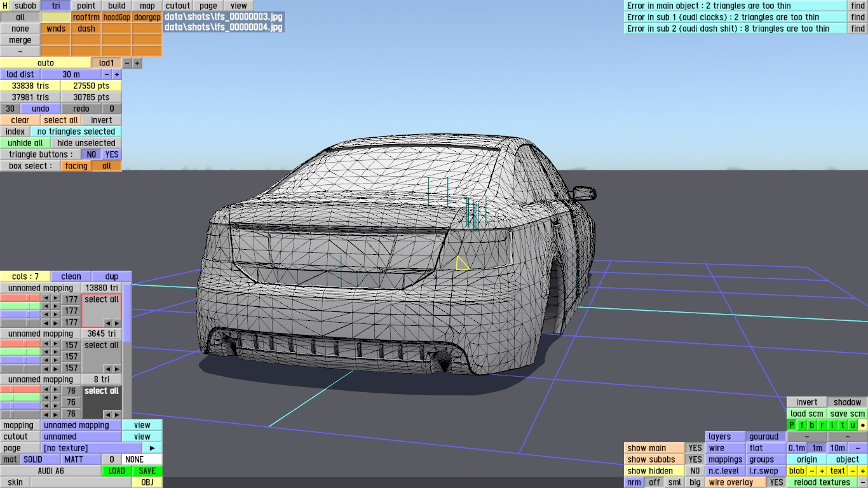Toggle the wire overlay YES button

[776, 482]
